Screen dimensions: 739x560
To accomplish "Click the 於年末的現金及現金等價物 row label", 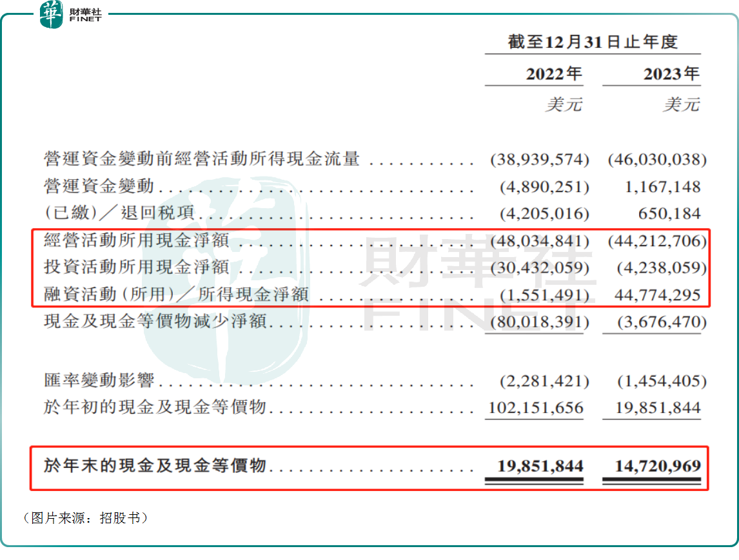I will point(155,465).
